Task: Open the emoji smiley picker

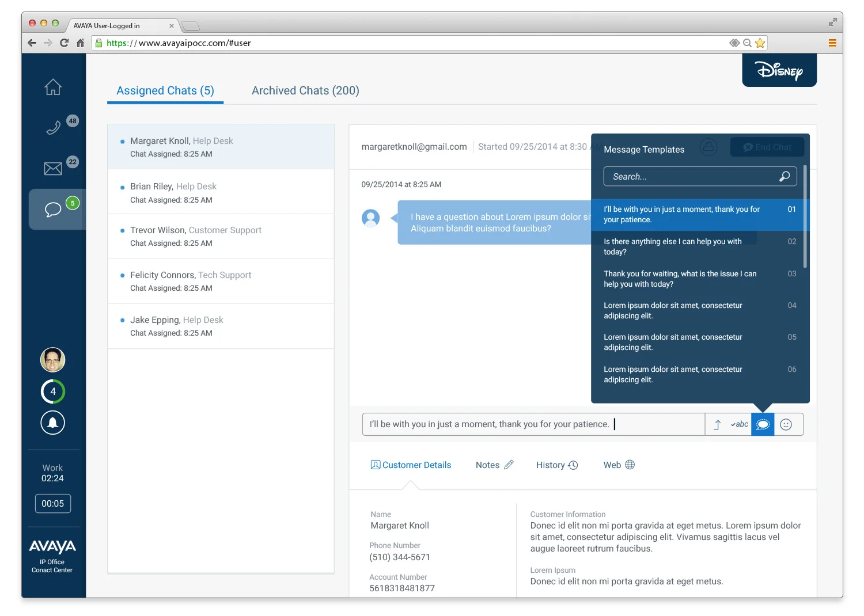Action: (x=786, y=424)
